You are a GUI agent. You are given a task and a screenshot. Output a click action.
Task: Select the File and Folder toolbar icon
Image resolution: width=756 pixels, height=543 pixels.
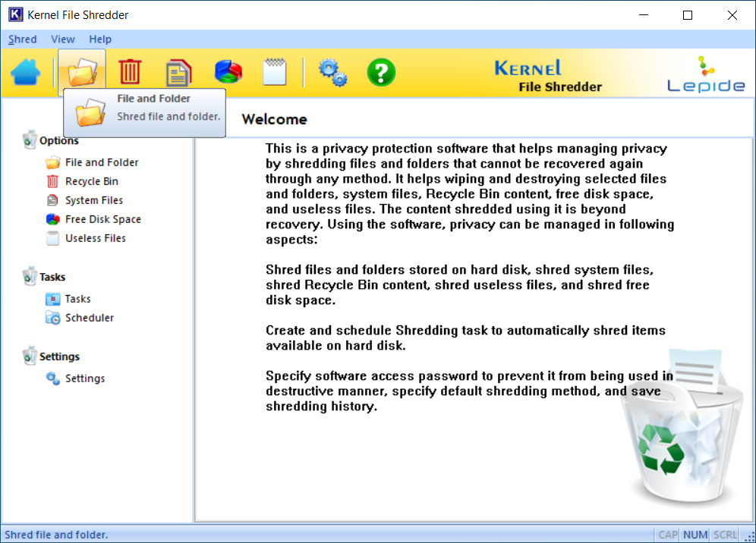pyautogui.click(x=82, y=72)
